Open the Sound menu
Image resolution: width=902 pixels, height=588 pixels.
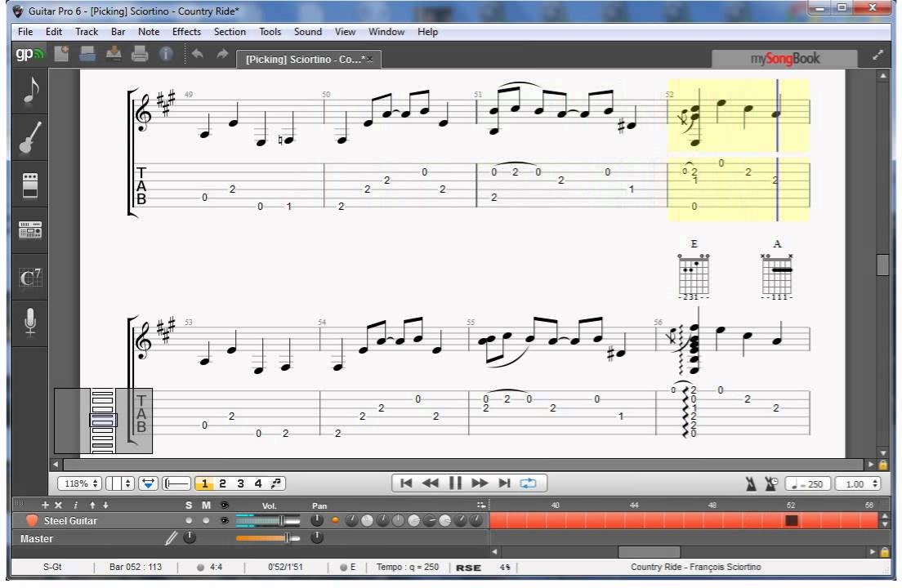[x=308, y=32]
